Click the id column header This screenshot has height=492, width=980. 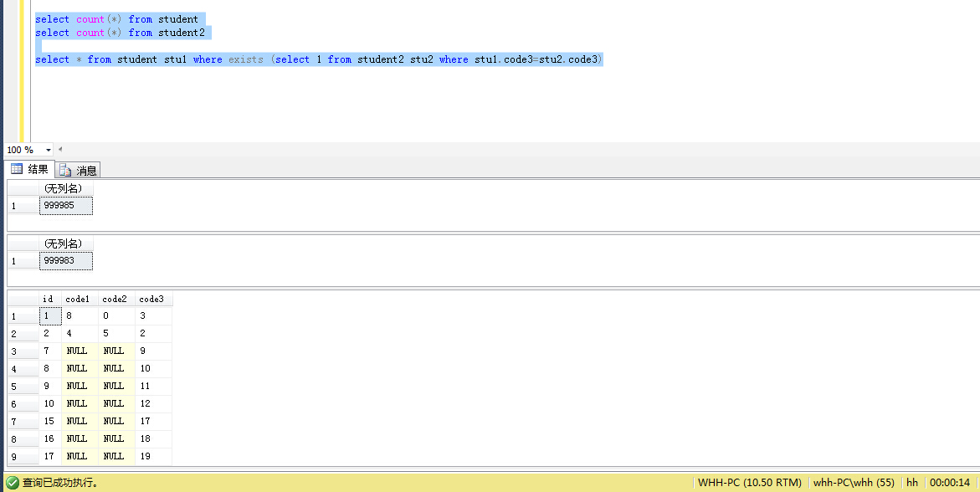pos(48,299)
